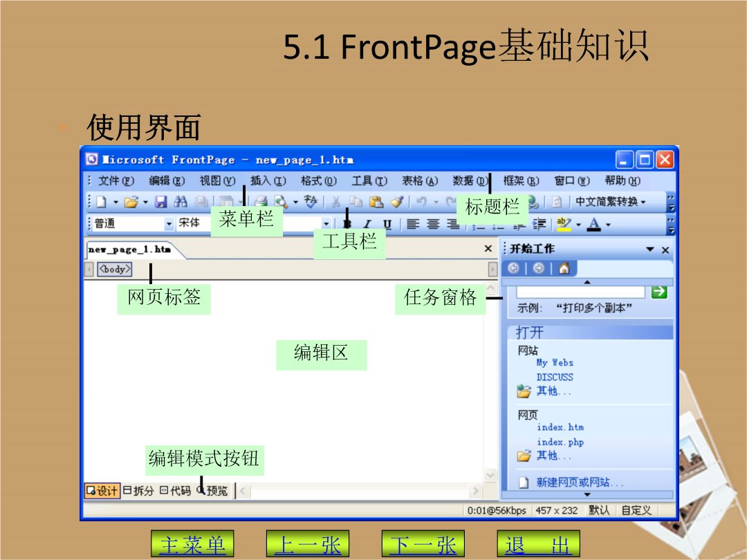Switch to 设计 view mode
The image size is (747, 560).
(x=102, y=491)
